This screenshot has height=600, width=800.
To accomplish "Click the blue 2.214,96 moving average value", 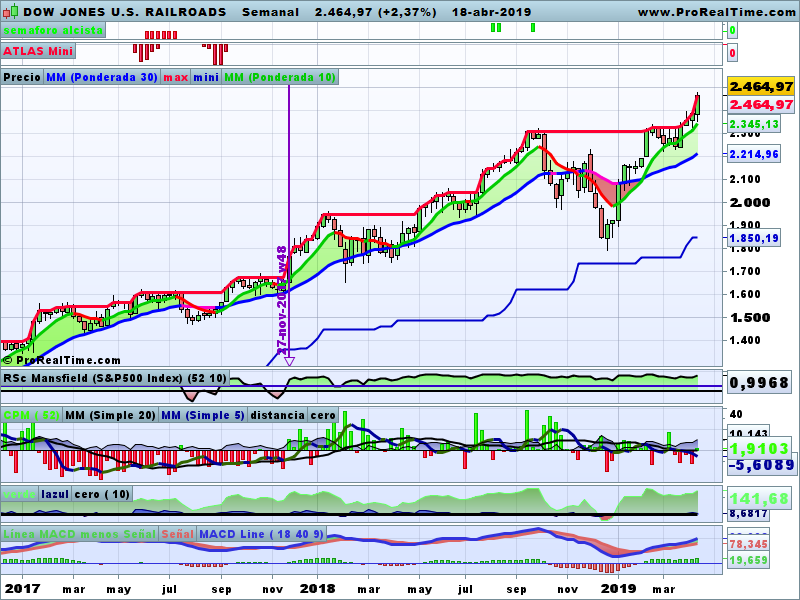I will pos(754,154).
